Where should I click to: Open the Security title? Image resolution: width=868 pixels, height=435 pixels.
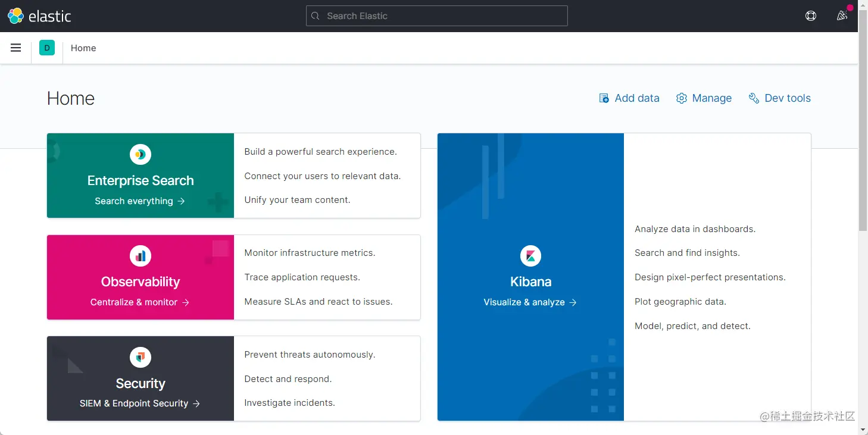tap(140, 383)
